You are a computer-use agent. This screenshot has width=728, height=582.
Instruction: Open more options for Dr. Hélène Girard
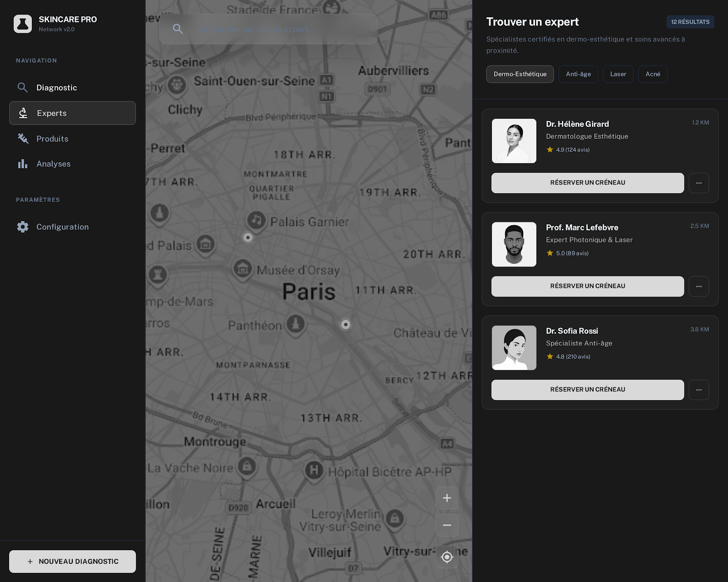coord(698,183)
